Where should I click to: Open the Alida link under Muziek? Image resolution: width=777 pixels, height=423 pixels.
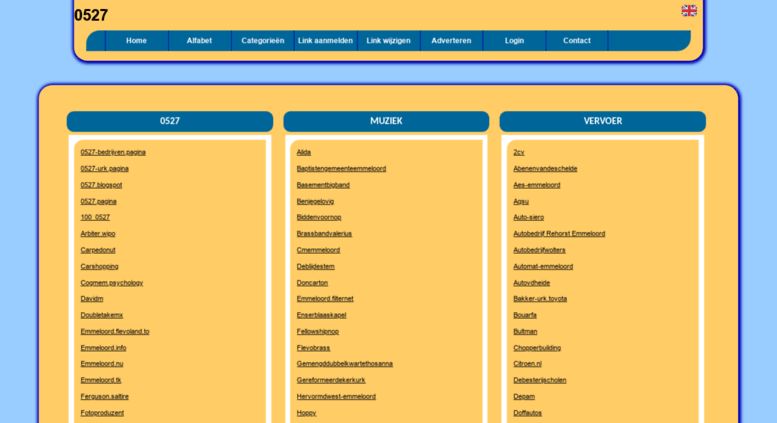click(304, 152)
